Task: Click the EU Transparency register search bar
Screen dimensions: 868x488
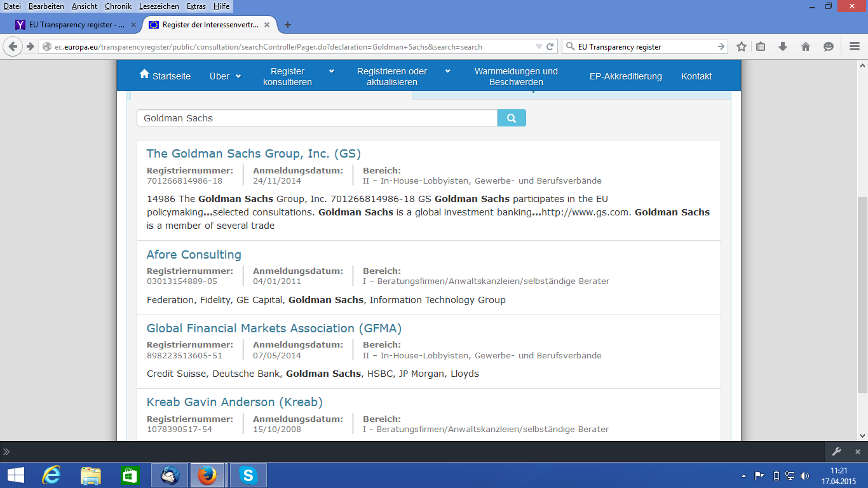Action: pos(645,46)
